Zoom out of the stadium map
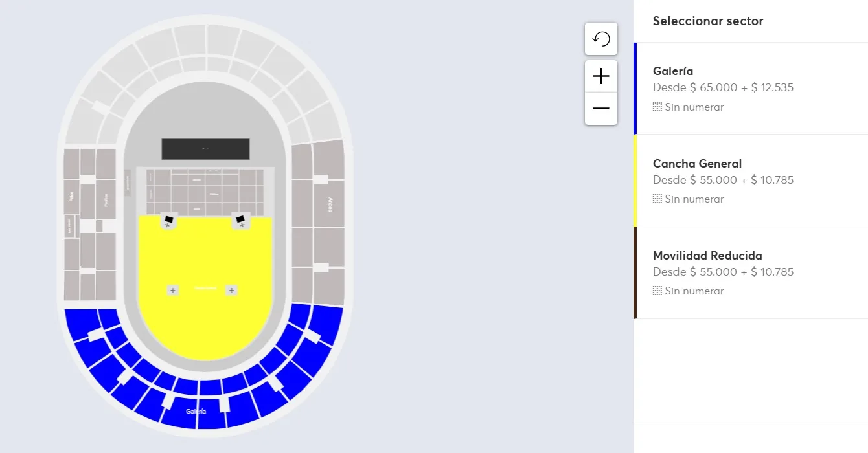The height and width of the screenshot is (453, 868). point(601,108)
